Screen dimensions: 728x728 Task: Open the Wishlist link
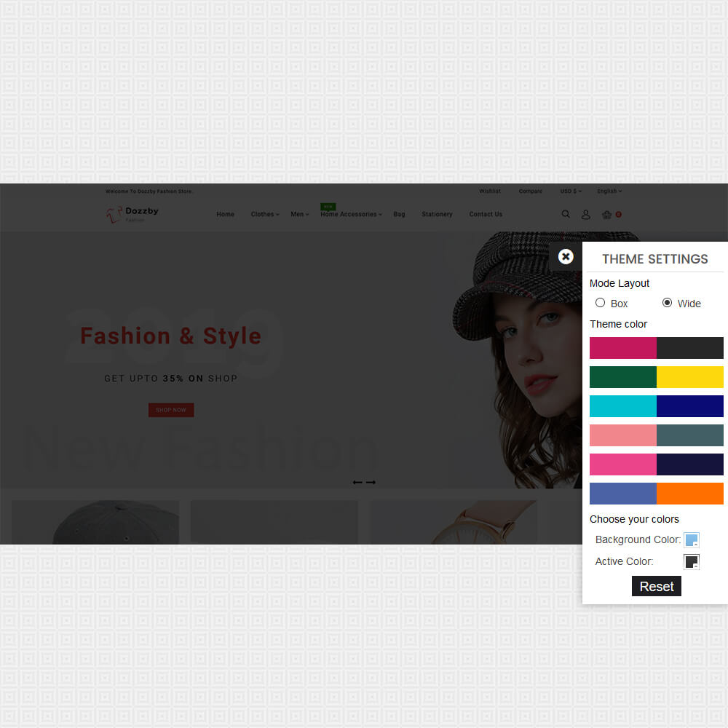coord(490,191)
